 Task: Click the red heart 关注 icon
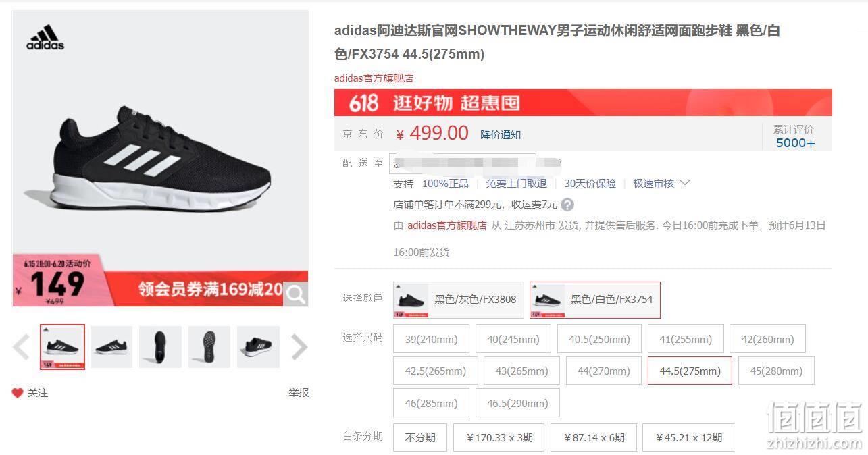point(18,393)
